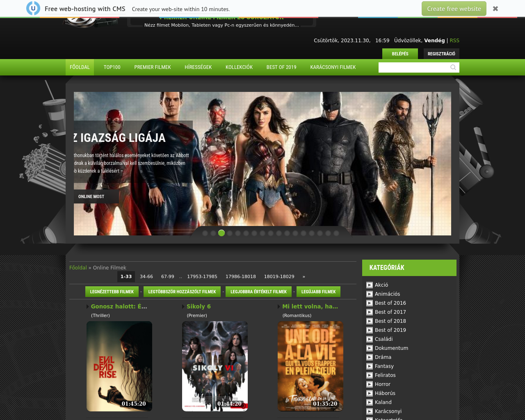Open the Karácsonyi category link
The width and height of the screenshot is (525, 420).
point(388,411)
